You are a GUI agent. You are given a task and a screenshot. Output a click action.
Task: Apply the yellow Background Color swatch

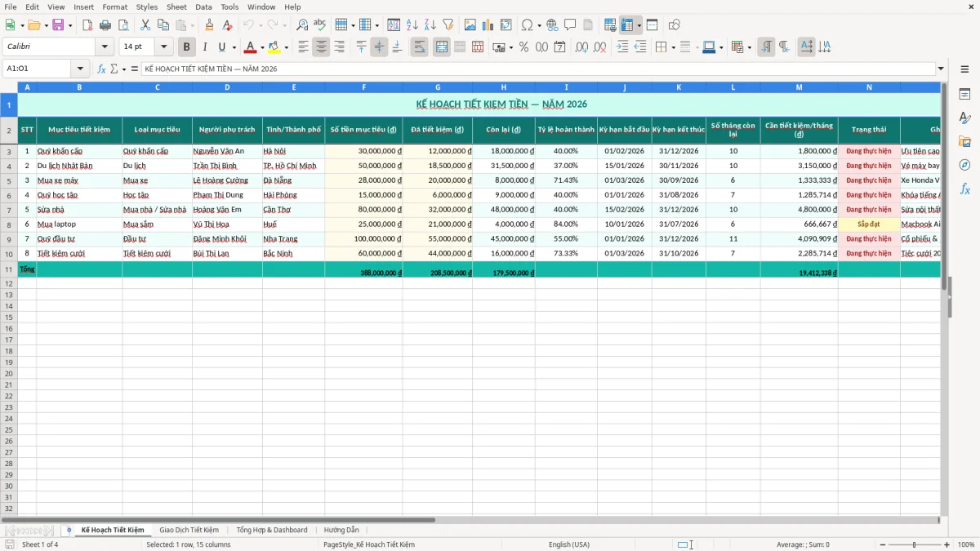coord(274,47)
